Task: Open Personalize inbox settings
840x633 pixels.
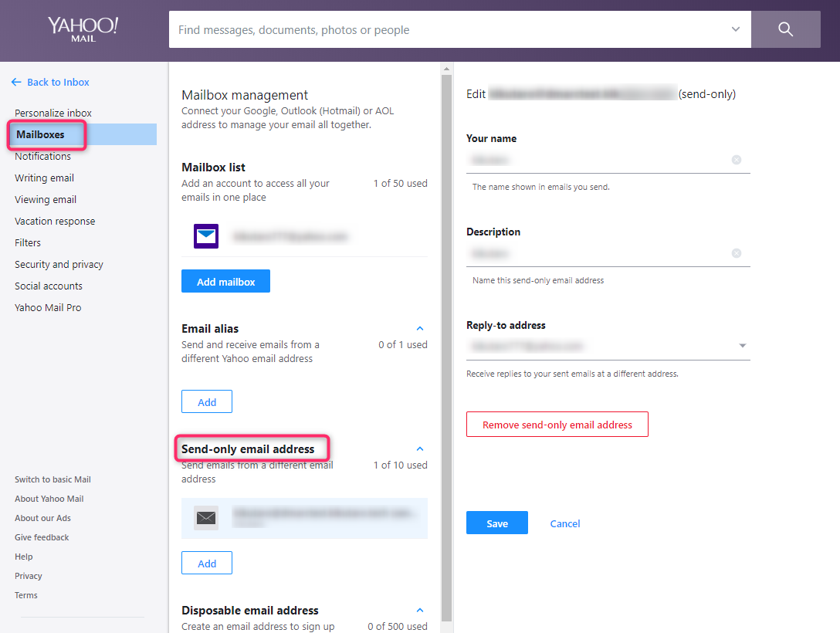Action: pyautogui.click(x=53, y=113)
